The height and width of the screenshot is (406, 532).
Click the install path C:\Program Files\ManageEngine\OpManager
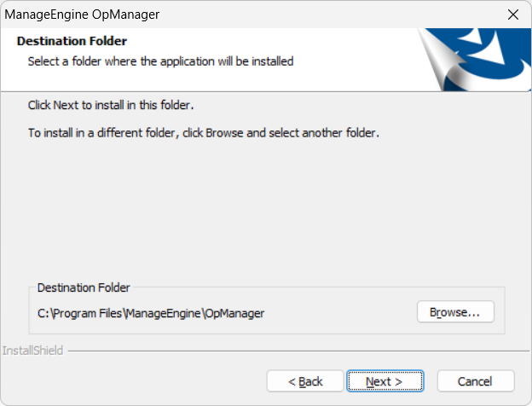[x=151, y=313]
